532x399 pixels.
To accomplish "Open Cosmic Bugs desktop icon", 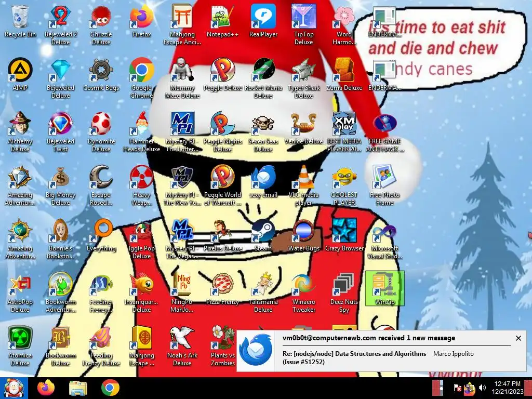I will (101, 74).
